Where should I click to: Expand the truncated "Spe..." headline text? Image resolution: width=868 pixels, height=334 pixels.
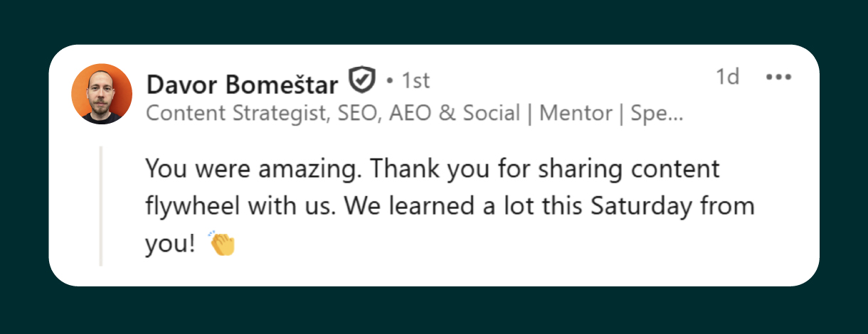[657, 113]
